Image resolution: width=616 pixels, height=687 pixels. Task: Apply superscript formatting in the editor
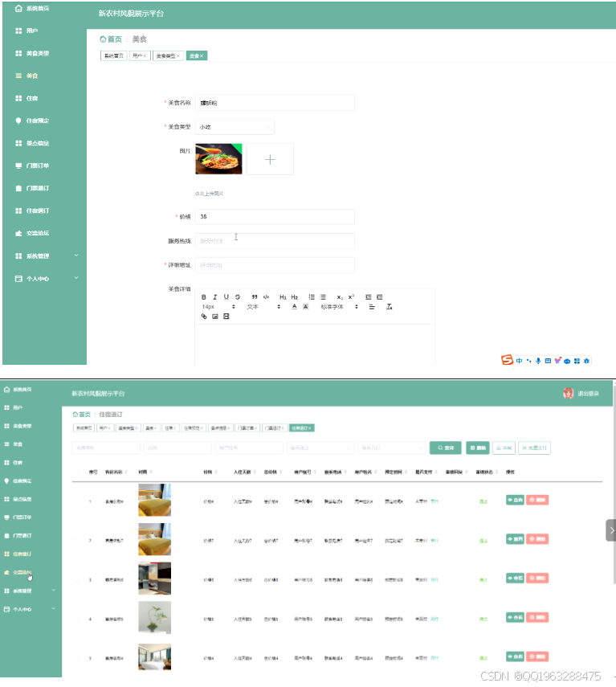coord(351,297)
